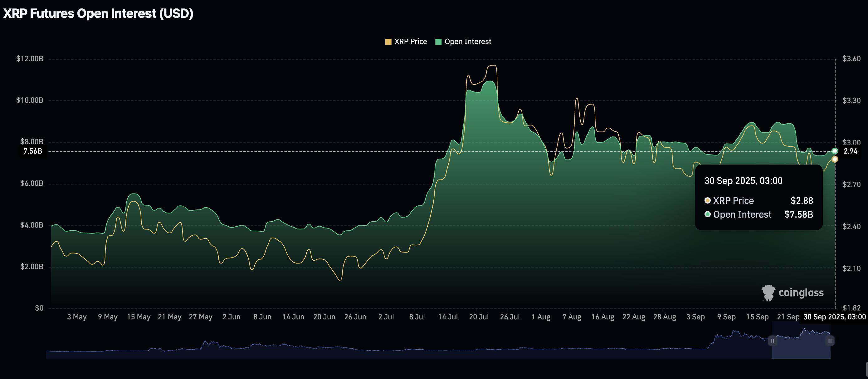868x379 pixels.
Task: Click the 7.56B left axis value label
Action: [x=33, y=152]
